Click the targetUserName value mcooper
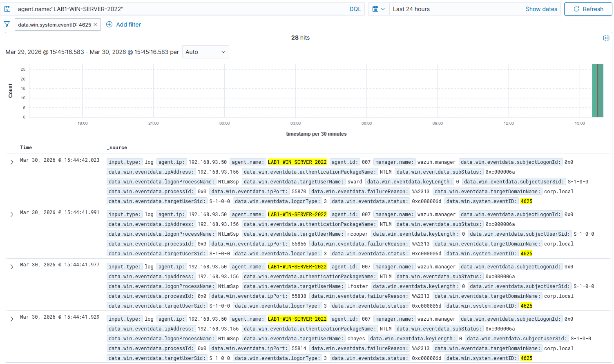 pos(357,234)
